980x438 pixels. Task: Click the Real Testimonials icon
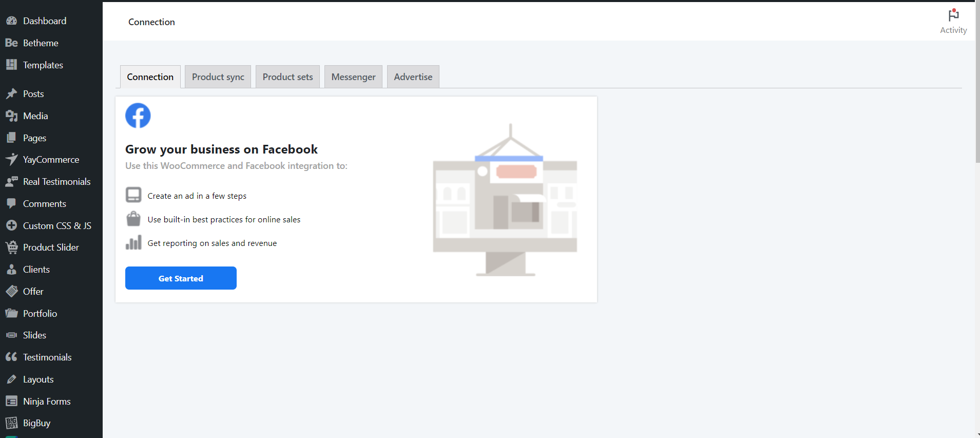(11, 182)
